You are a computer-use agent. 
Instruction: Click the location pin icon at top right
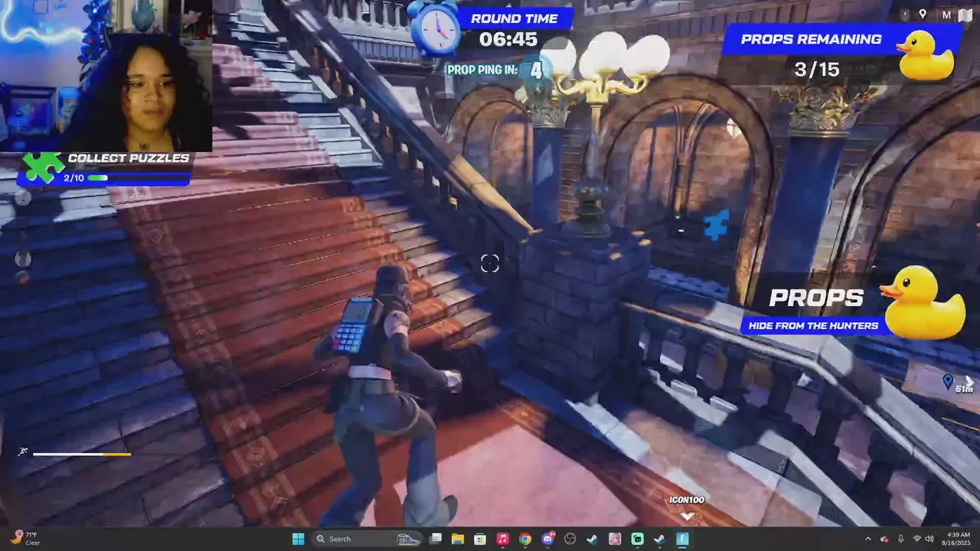[923, 14]
